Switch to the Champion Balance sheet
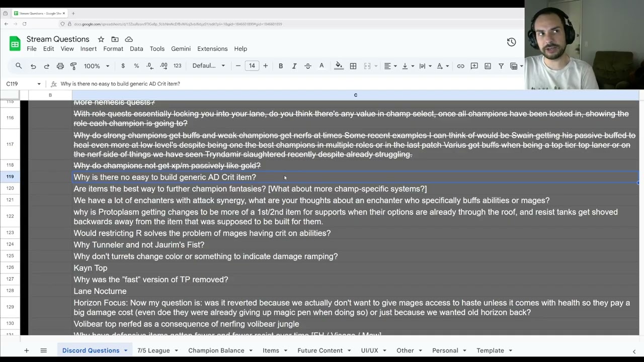The width and height of the screenshot is (644, 362). [216, 350]
